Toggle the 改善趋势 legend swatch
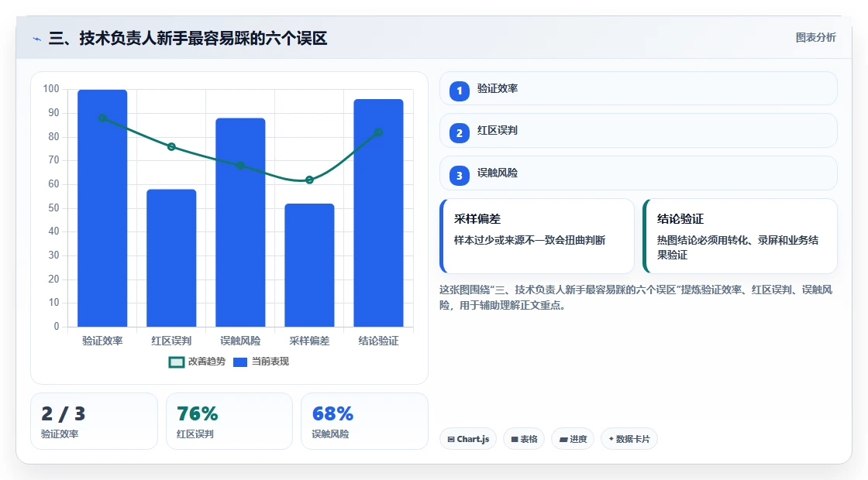Image resolution: width=868 pixels, height=480 pixels. (x=176, y=362)
